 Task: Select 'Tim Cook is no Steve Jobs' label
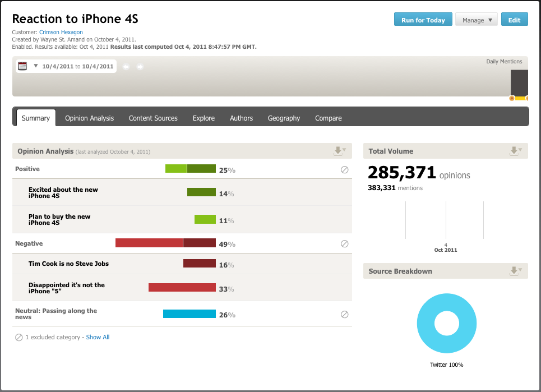point(68,264)
